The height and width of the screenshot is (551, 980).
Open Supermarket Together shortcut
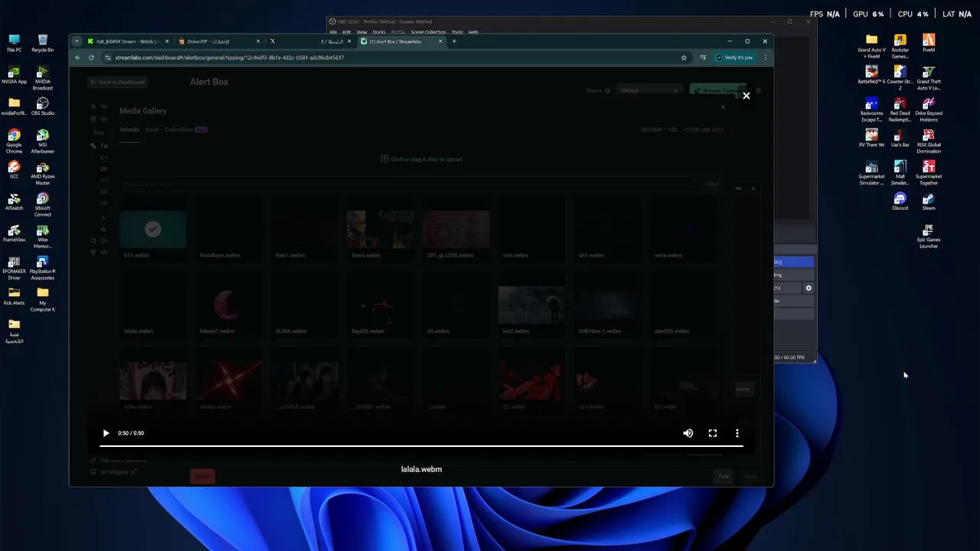[929, 173]
